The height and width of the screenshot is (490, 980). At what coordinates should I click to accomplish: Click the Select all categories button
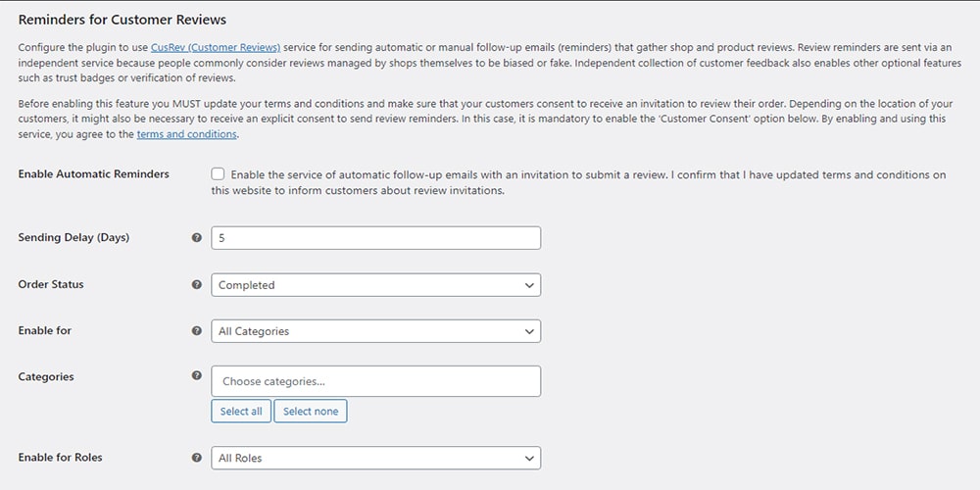click(x=241, y=412)
